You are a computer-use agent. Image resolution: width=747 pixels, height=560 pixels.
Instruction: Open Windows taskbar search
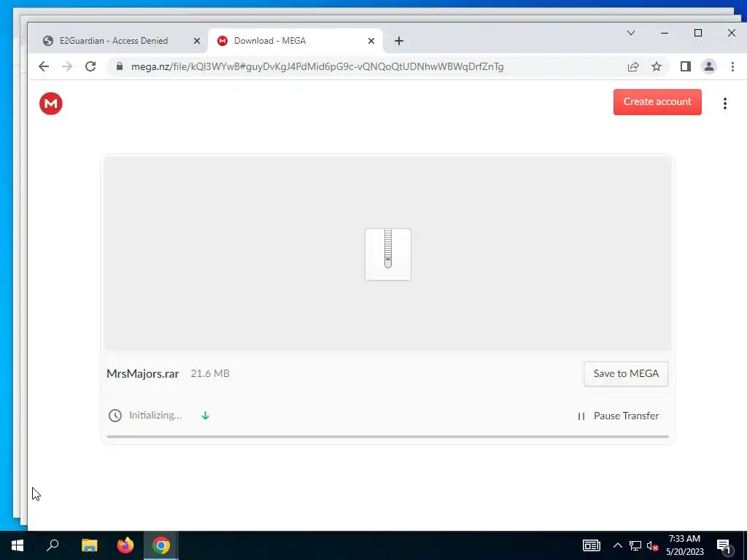click(53, 545)
